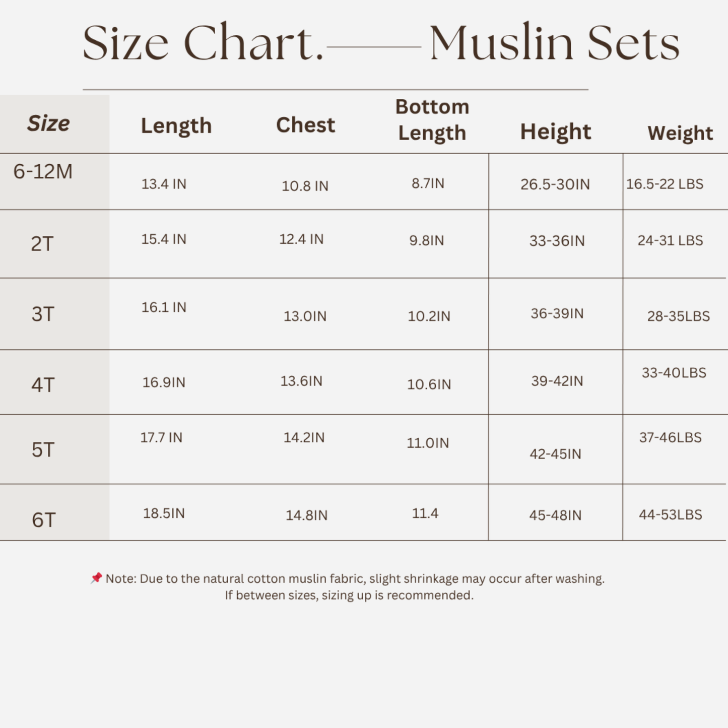Image resolution: width=728 pixels, height=728 pixels.
Task: Click the Length column header
Action: [176, 126]
